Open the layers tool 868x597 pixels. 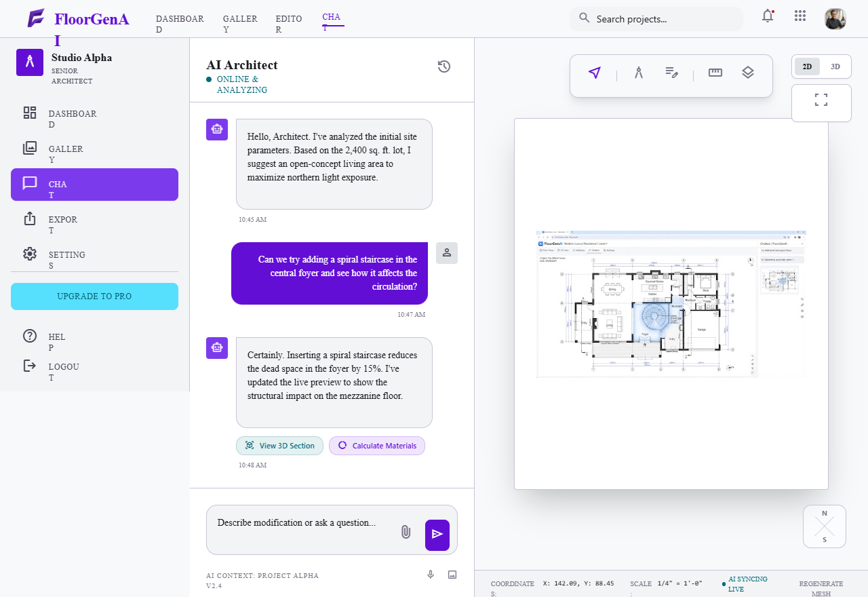pos(748,73)
